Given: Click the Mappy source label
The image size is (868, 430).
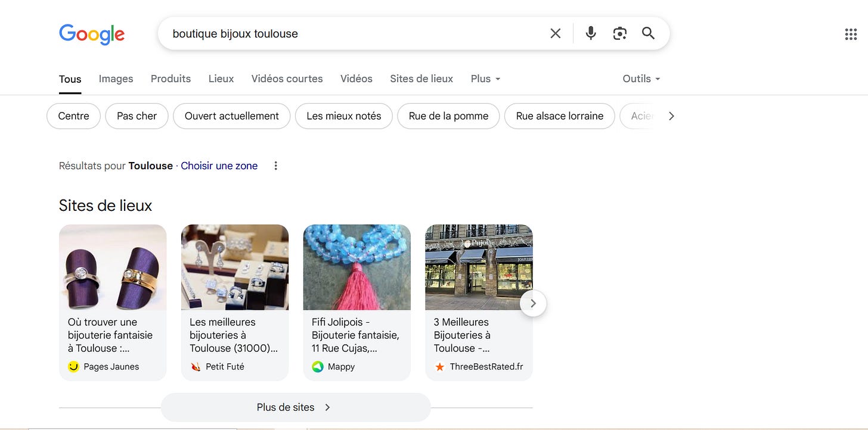Looking at the screenshot, I should pos(342,367).
